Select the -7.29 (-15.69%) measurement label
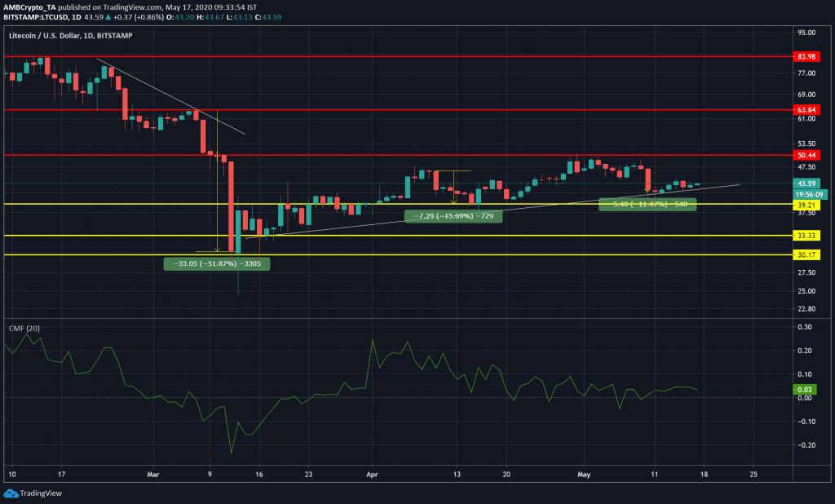The height and width of the screenshot is (504, 835). [x=453, y=216]
